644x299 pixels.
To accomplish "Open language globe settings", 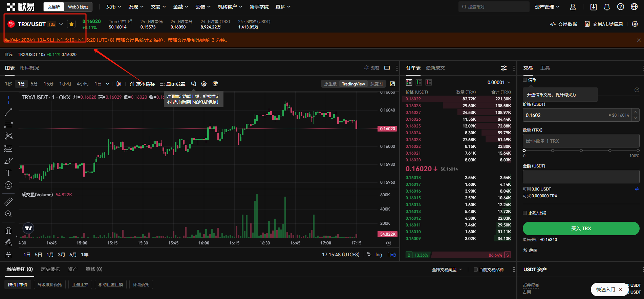I will tap(634, 7).
